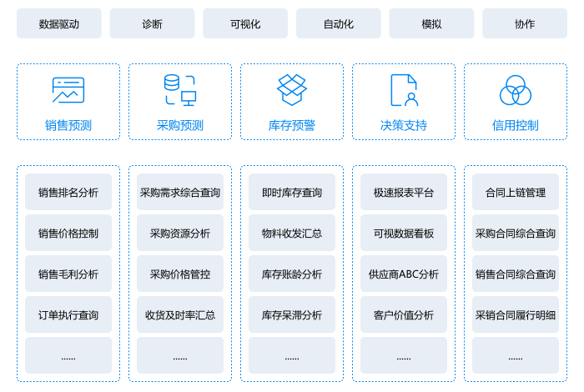This screenshot has height=392, width=584.
Task: Open 采购需求综合查询
Action: pyautogui.click(x=180, y=192)
